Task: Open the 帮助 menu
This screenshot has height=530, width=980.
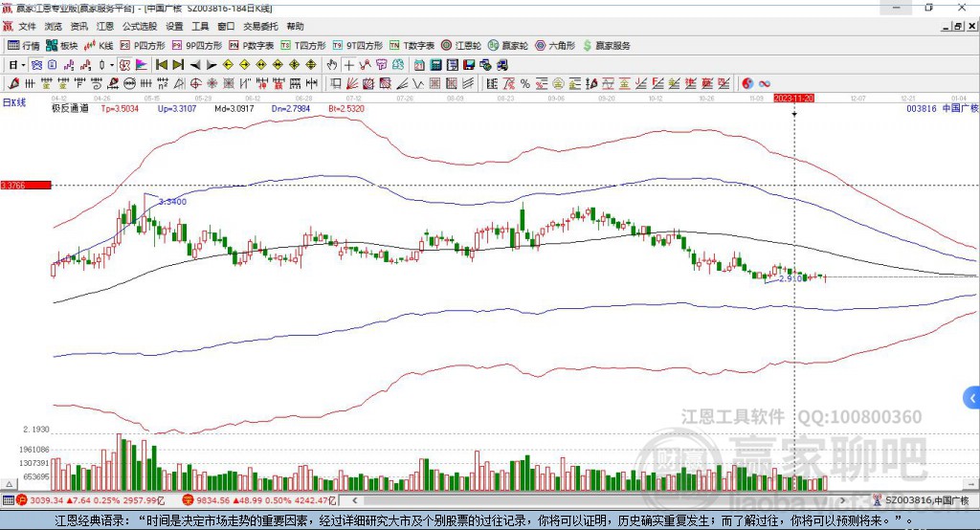Action: 295,26
